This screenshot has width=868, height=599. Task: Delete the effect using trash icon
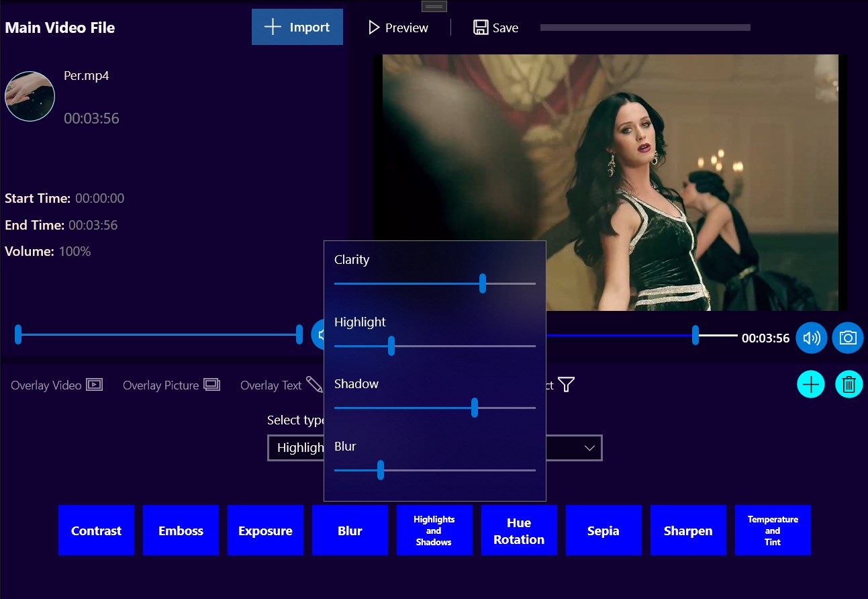click(849, 384)
